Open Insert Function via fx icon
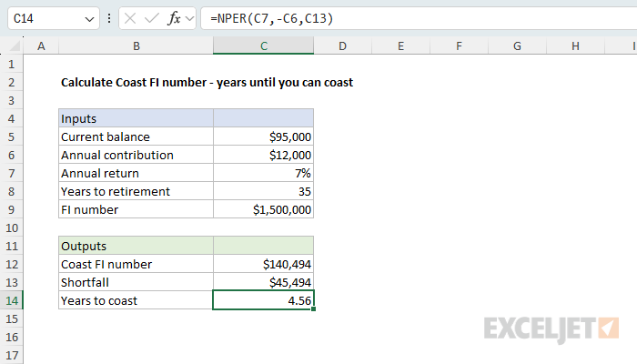 [x=174, y=18]
